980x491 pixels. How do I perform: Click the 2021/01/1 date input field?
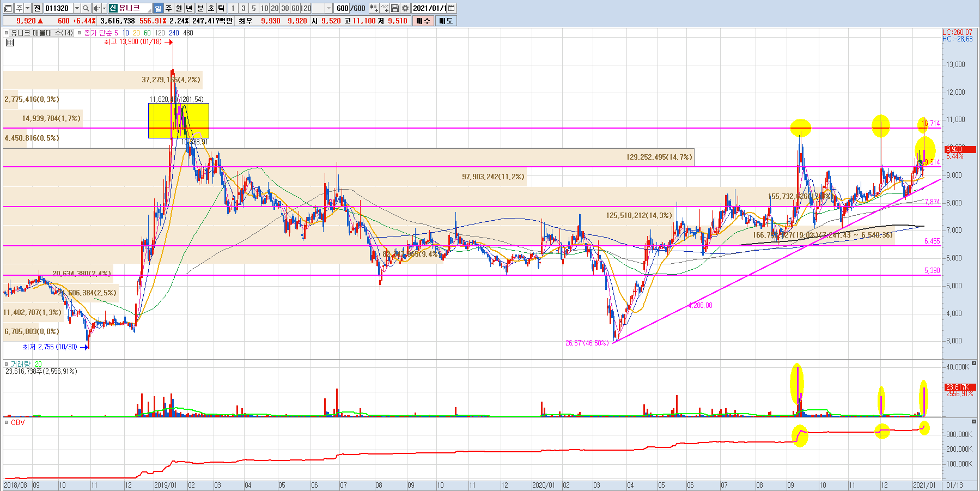(429, 8)
